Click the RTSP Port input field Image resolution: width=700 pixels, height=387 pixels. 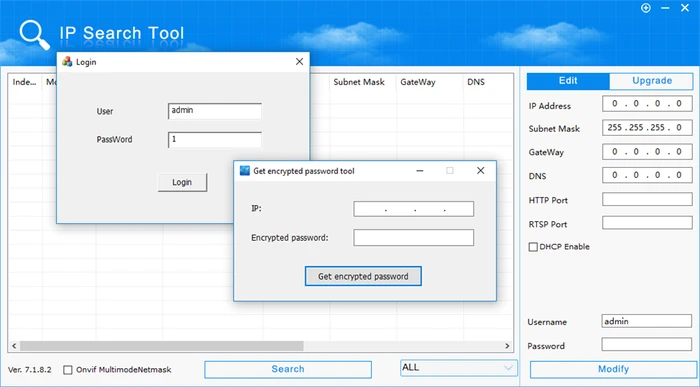coord(647,222)
